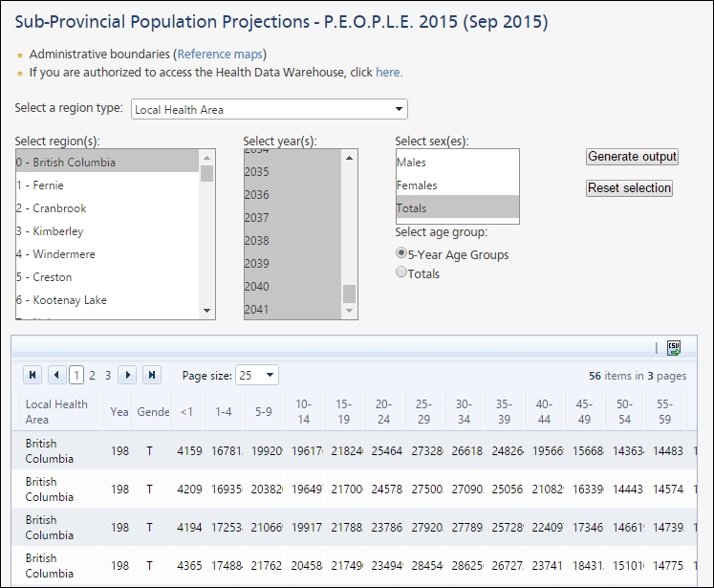The width and height of the screenshot is (714, 588).
Task: Click cell 4365 in fourth row
Action: point(189,566)
